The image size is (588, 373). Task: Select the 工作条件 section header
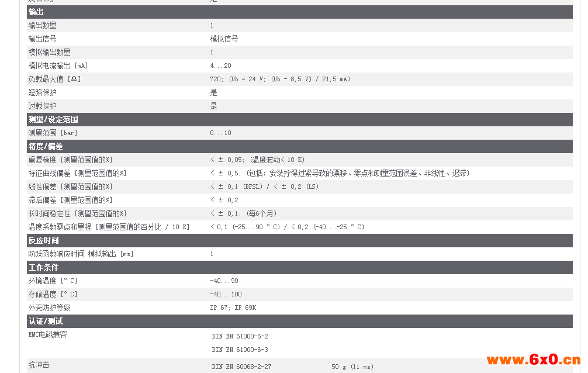click(x=43, y=268)
